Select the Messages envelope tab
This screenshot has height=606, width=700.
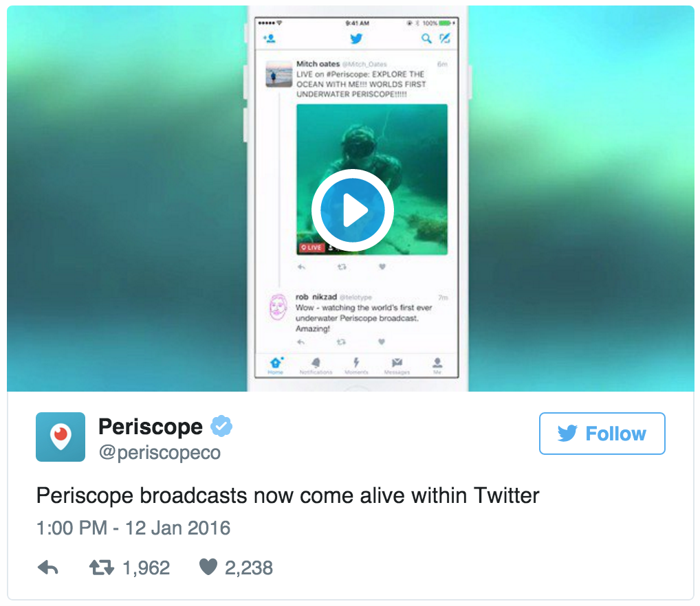397,366
